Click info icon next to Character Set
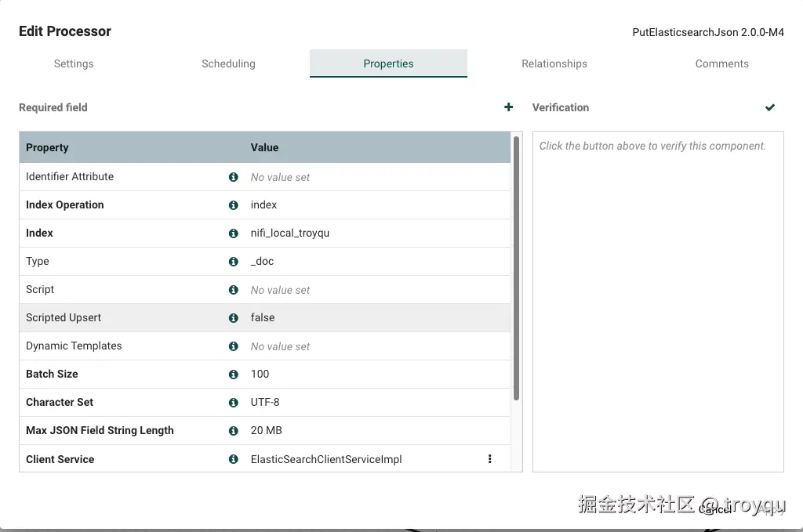Viewport: 803px width, 532px height. [x=233, y=403]
